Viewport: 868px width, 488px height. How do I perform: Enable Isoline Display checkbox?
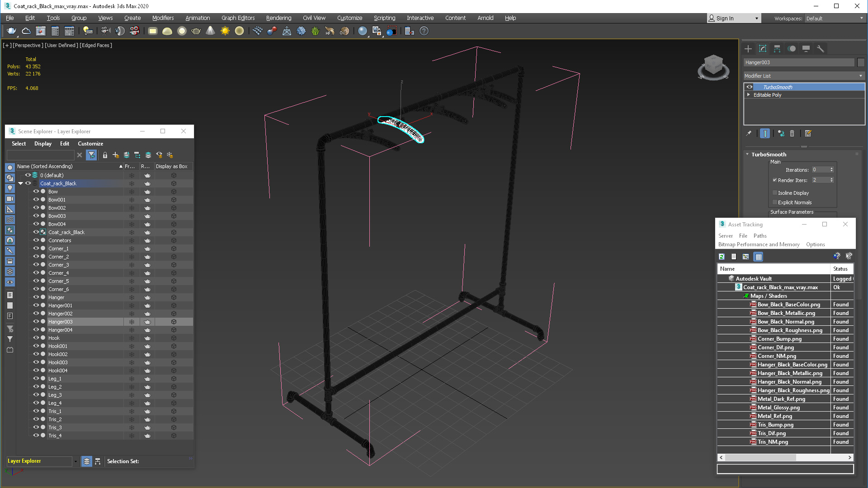775,193
